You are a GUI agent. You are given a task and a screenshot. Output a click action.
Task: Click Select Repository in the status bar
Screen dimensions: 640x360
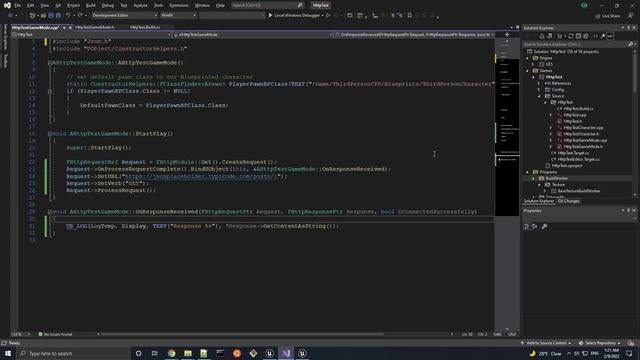(600, 343)
